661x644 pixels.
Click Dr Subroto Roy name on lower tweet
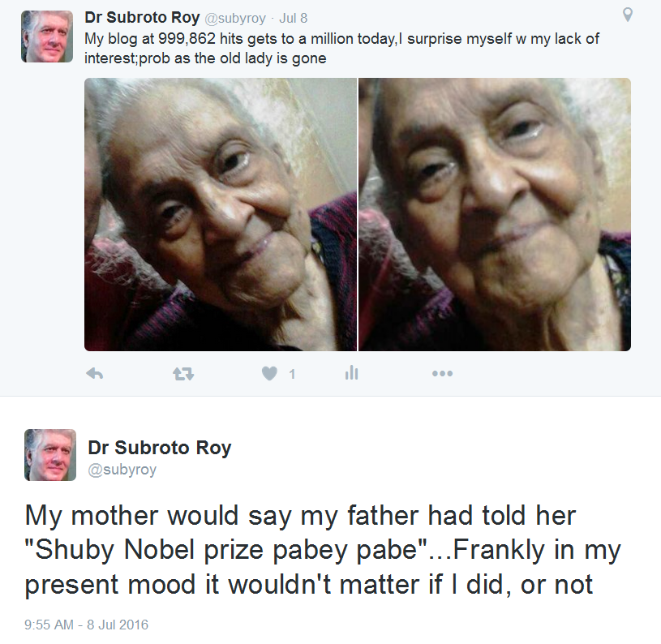coord(160,448)
